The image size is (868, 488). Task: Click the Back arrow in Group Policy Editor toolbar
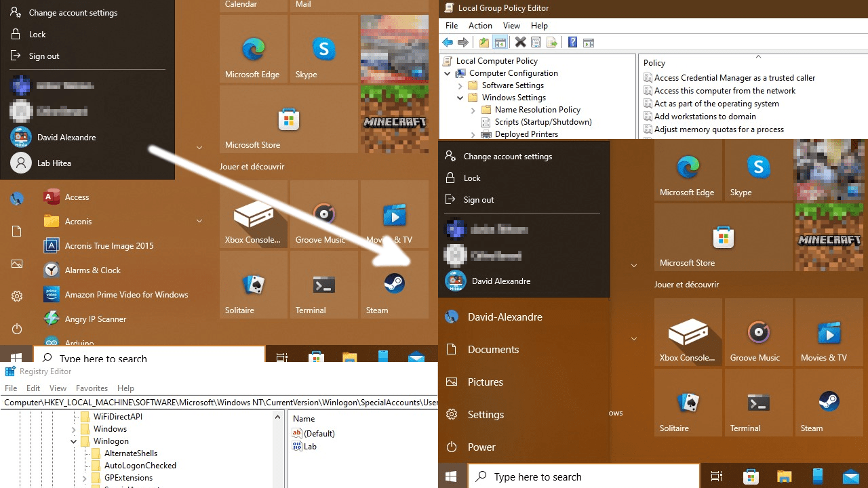[448, 43]
